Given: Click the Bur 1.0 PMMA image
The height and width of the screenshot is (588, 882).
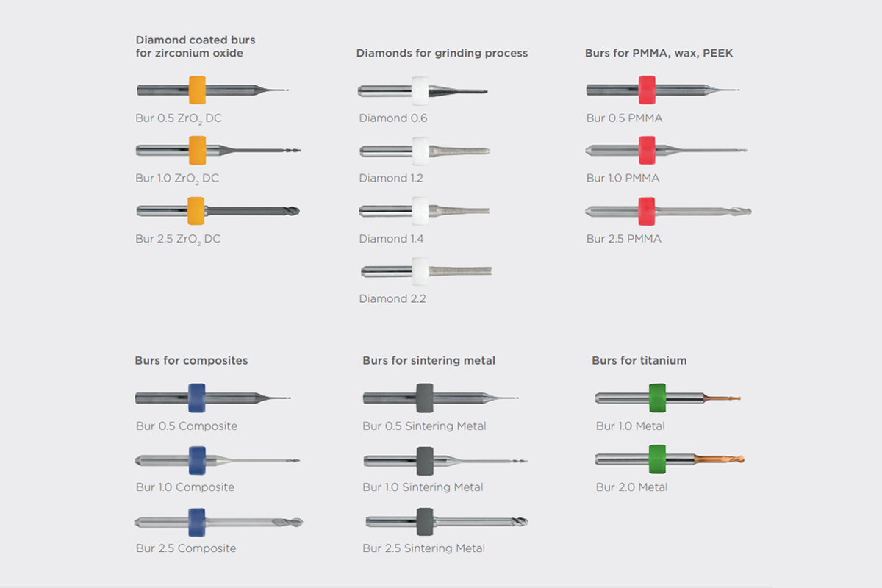Looking at the screenshot, I should click(x=667, y=151).
